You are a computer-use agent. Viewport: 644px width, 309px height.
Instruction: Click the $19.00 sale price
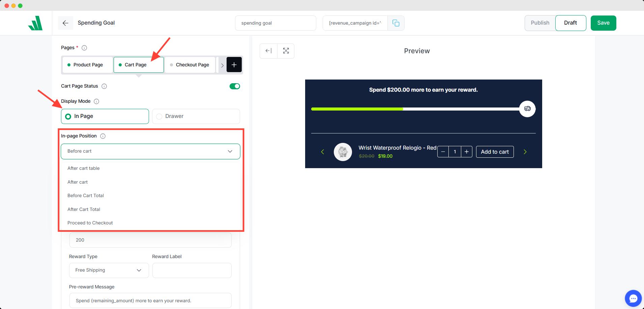pyautogui.click(x=385, y=156)
